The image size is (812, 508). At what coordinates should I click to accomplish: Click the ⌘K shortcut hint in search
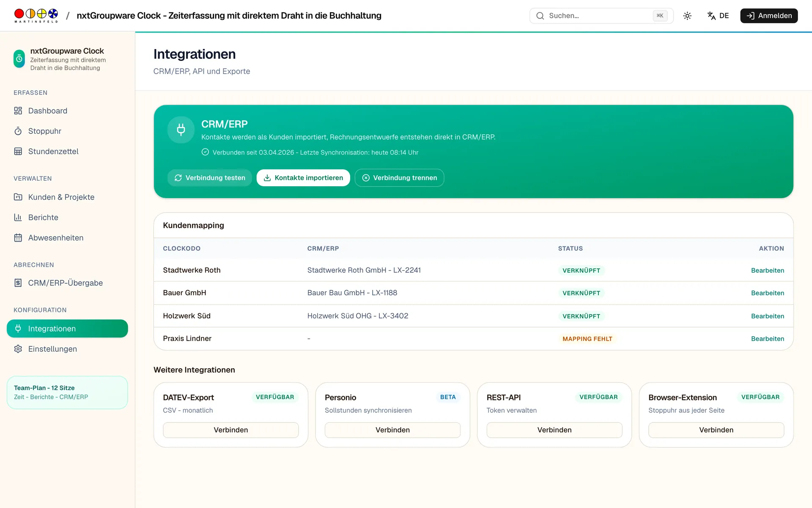tap(660, 16)
